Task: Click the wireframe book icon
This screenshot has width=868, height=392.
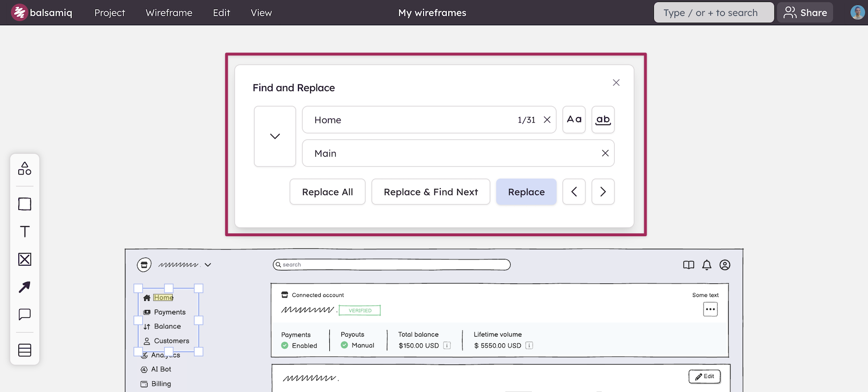Action: pos(689,265)
